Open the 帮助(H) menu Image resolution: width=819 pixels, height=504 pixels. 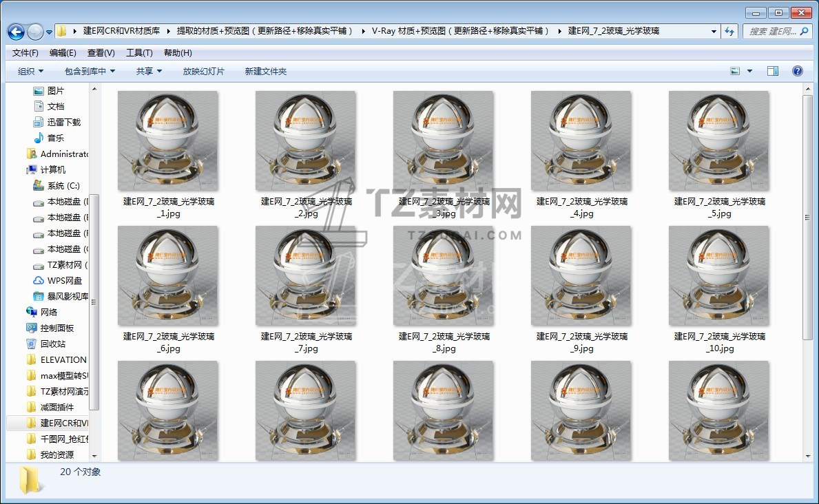pos(178,53)
